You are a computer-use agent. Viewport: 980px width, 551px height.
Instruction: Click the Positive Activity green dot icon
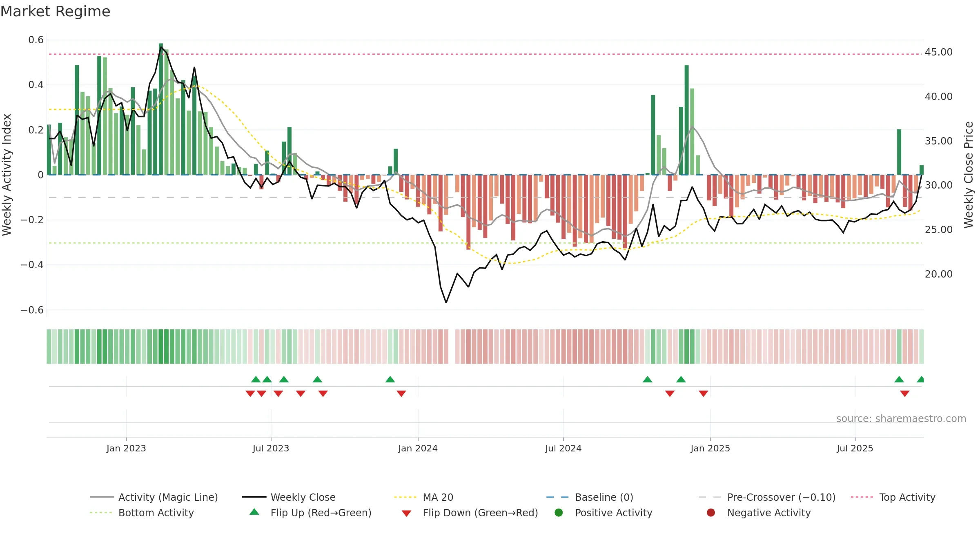(x=559, y=513)
